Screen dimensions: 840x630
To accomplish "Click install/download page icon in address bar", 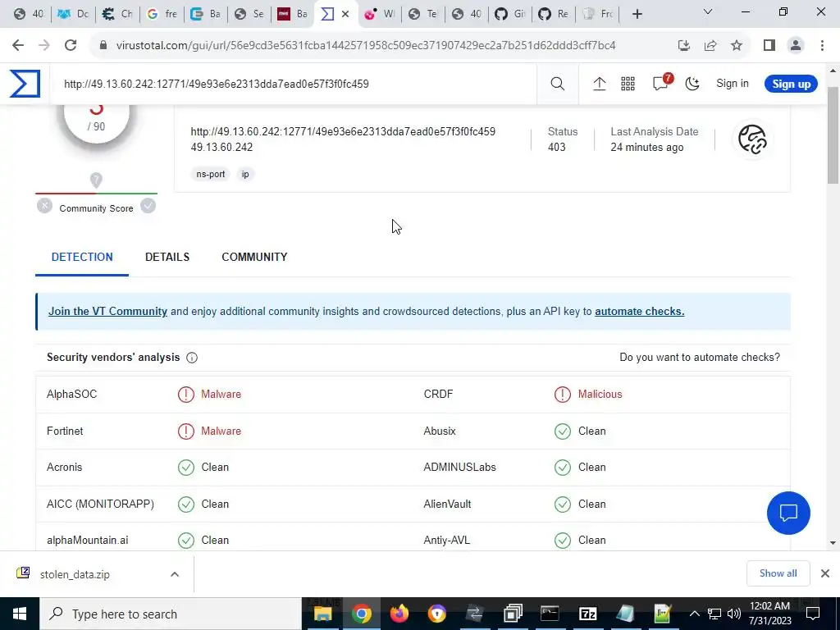I will point(683,46).
